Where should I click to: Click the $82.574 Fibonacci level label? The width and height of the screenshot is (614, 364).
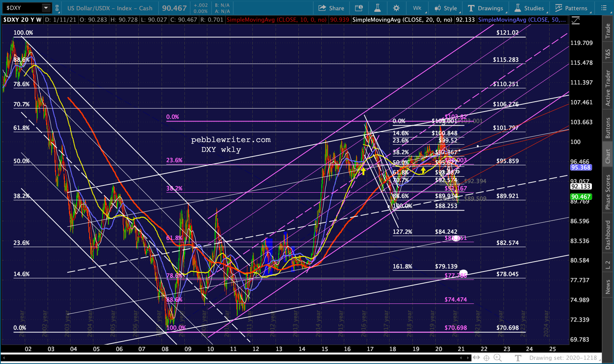[x=507, y=243]
